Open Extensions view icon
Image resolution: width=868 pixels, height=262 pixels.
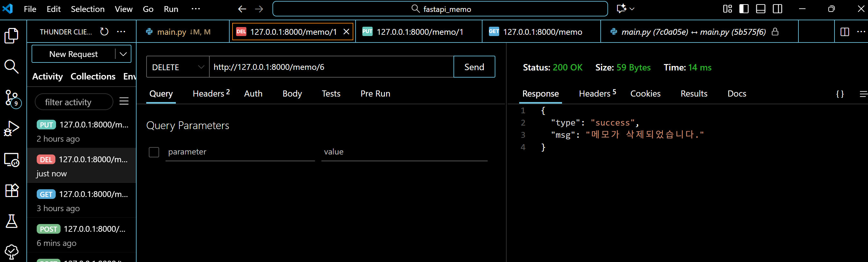[x=12, y=190]
